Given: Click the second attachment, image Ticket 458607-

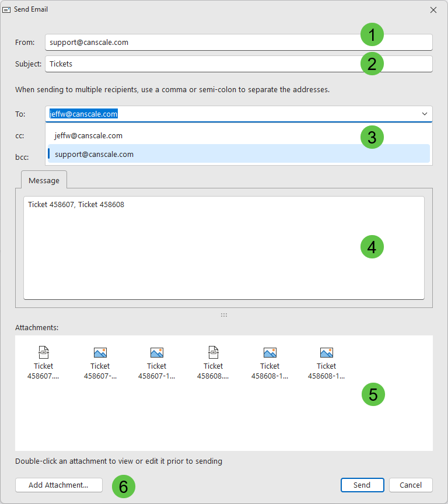Looking at the screenshot, I should click(100, 352).
